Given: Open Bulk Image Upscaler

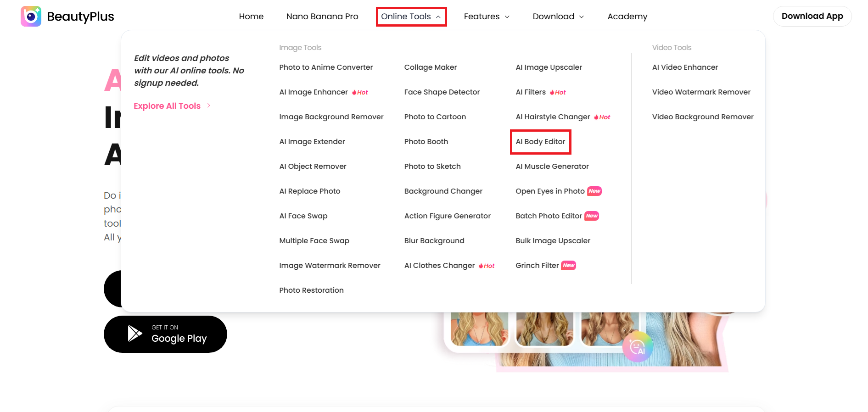Looking at the screenshot, I should pos(553,241).
